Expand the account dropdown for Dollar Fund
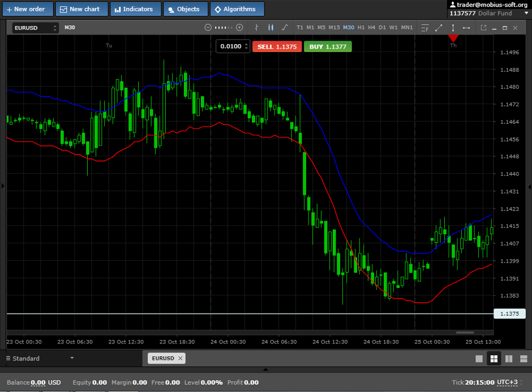 coord(526,13)
